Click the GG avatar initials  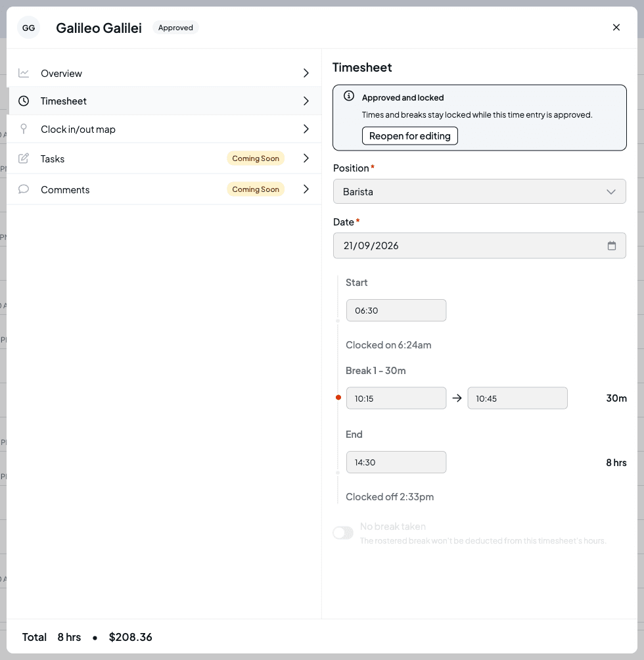click(29, 28)
